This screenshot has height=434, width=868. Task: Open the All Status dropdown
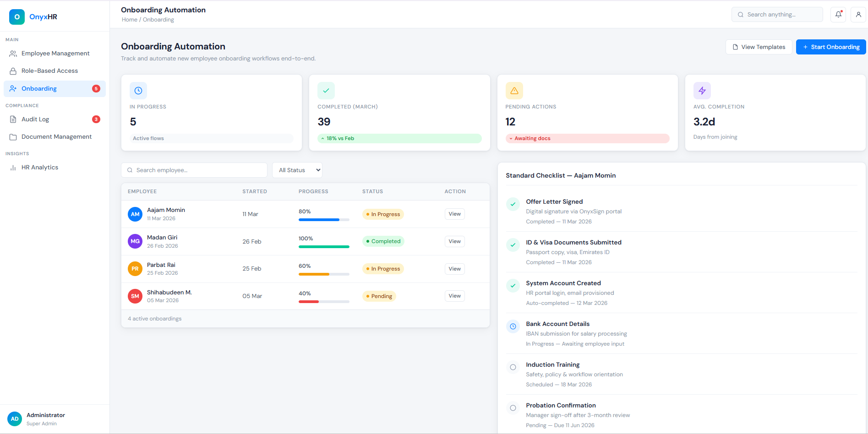[297, 170]
